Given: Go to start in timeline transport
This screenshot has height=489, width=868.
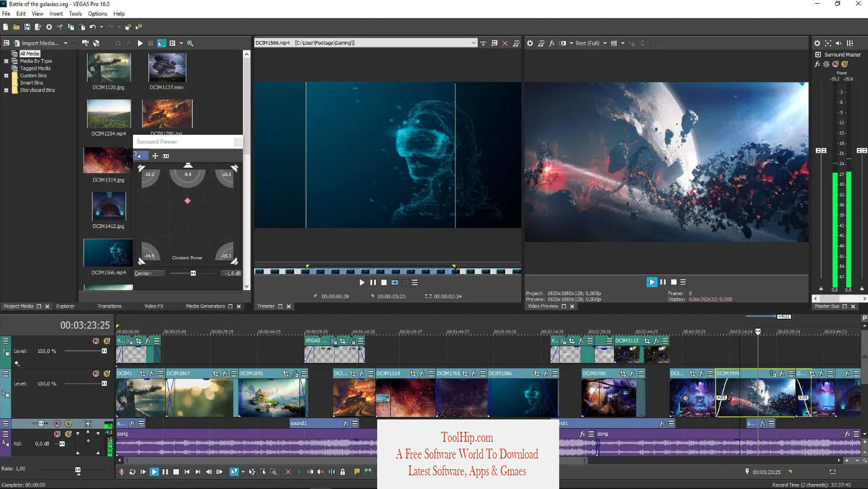Looking at the screenshot, I should tap(187, 472).
